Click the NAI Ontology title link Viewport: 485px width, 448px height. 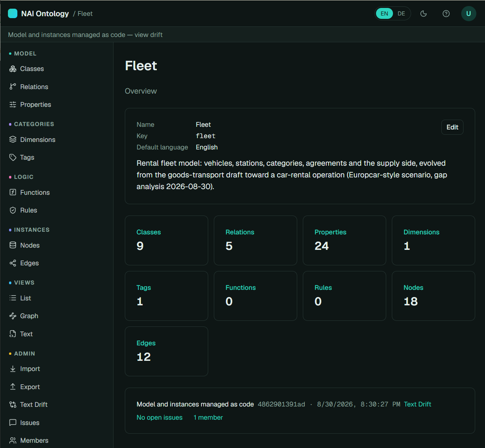point(45,14)
